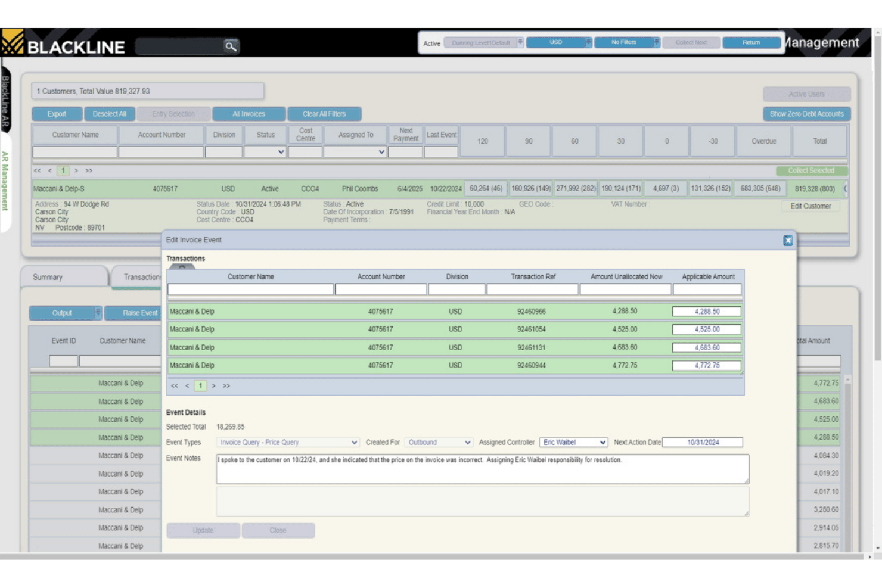Click the AR Management side tab
Image resolution: width=882 pixels, height=588 pixels.
[x=5, y=181]
